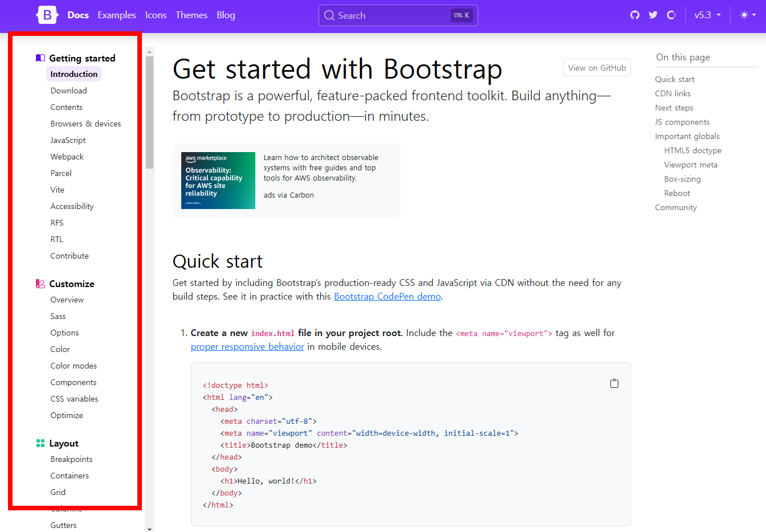This screenshot has height=532, width=766.
Task: Open the Webpack sidebar page
Action: [67, 157]
